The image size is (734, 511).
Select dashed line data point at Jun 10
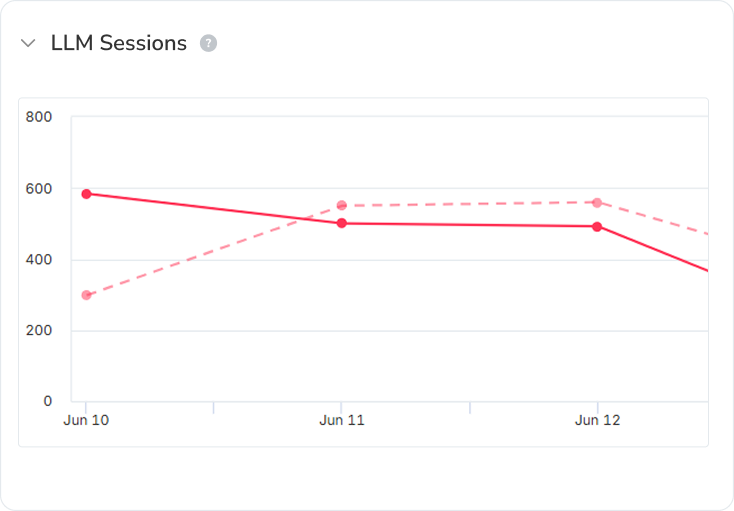[87, 295]
